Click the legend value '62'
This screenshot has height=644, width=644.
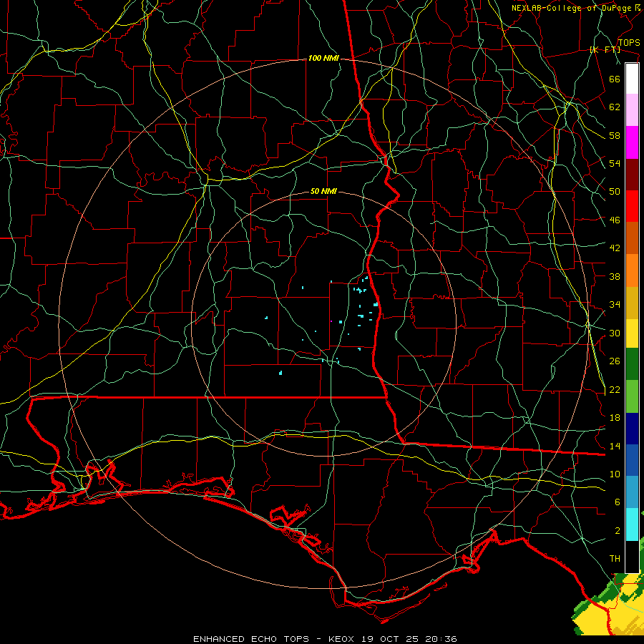[615, 107]
